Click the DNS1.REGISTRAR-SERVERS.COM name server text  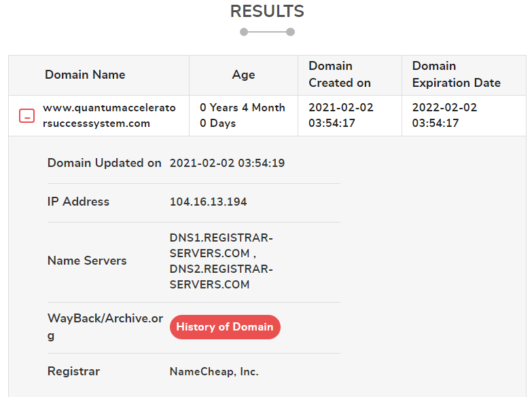click(x=221, y=246)
